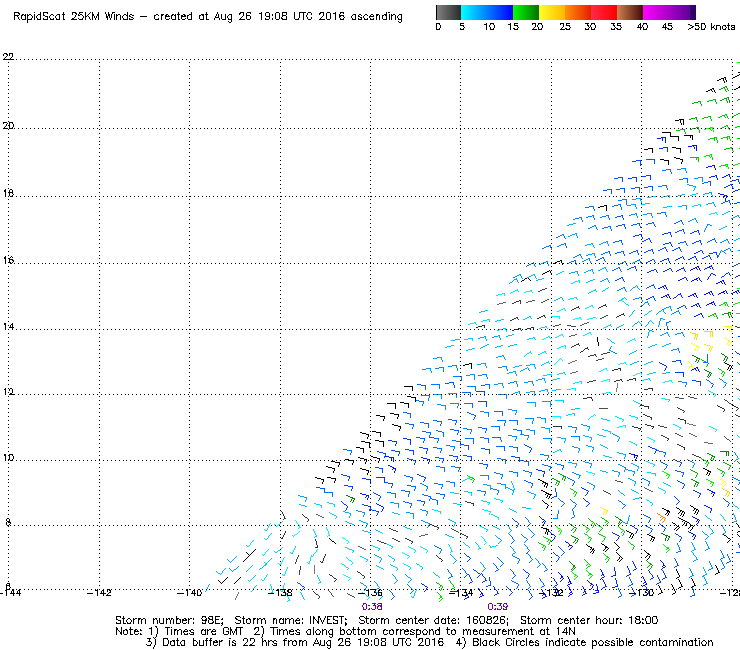
Task: Click the longitude label '-134'
Action: (x=461, y=593)
